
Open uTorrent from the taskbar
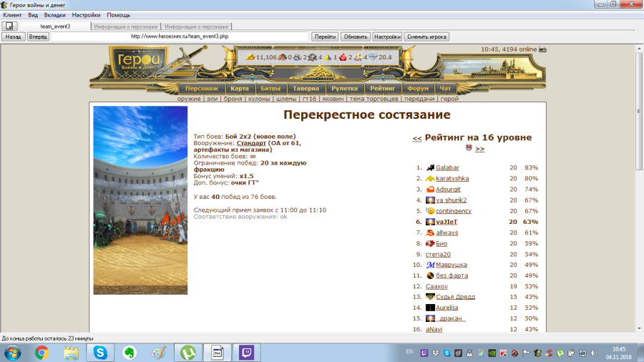(187, 353)
